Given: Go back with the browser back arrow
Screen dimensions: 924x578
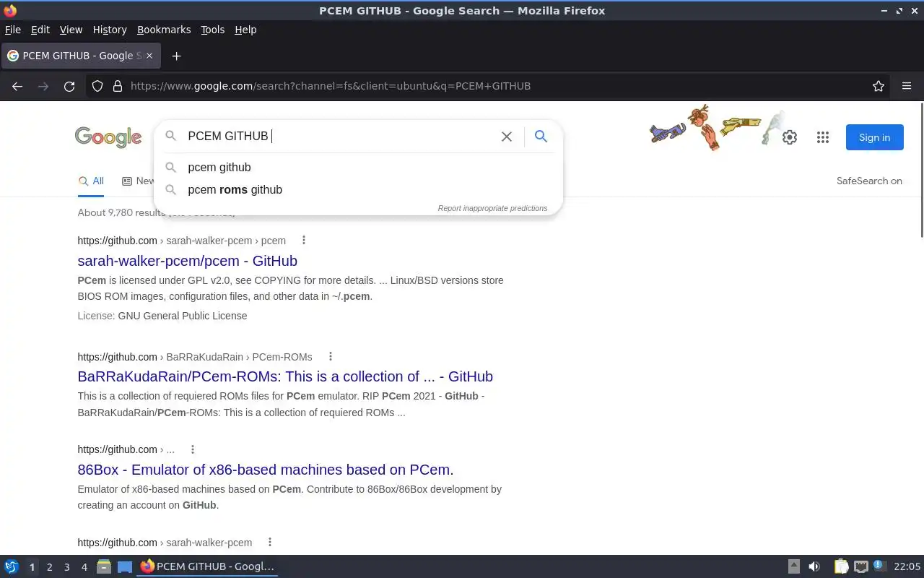Looking at the screenshot, I should 17,86.
